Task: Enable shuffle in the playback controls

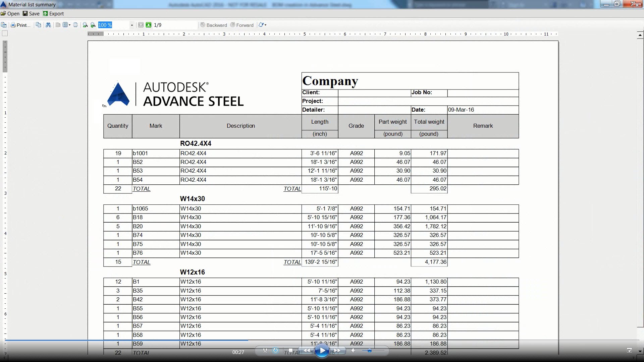Action: [265, 350]
